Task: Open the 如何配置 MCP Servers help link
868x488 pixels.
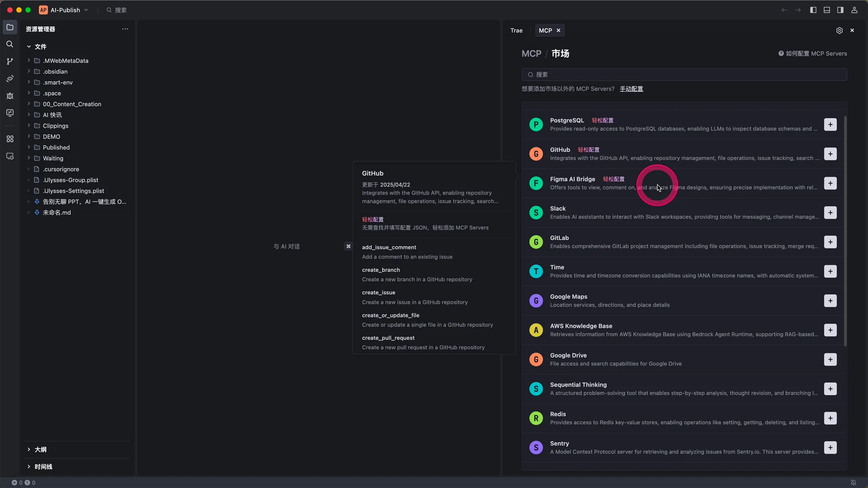Action: pos(812,54)
